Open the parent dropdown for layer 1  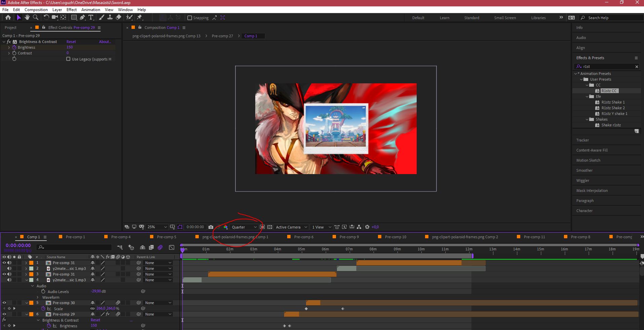pyautogui.click(x=158, y=263)
